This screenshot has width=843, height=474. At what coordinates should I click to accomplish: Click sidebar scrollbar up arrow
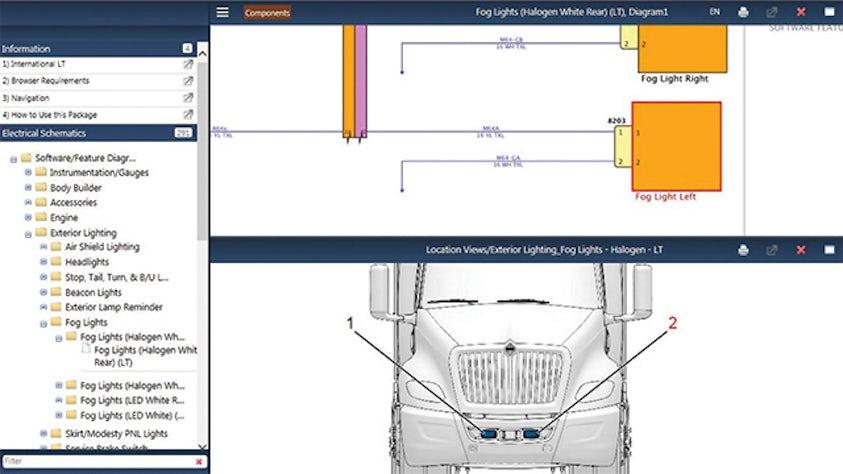coord(202,53)
